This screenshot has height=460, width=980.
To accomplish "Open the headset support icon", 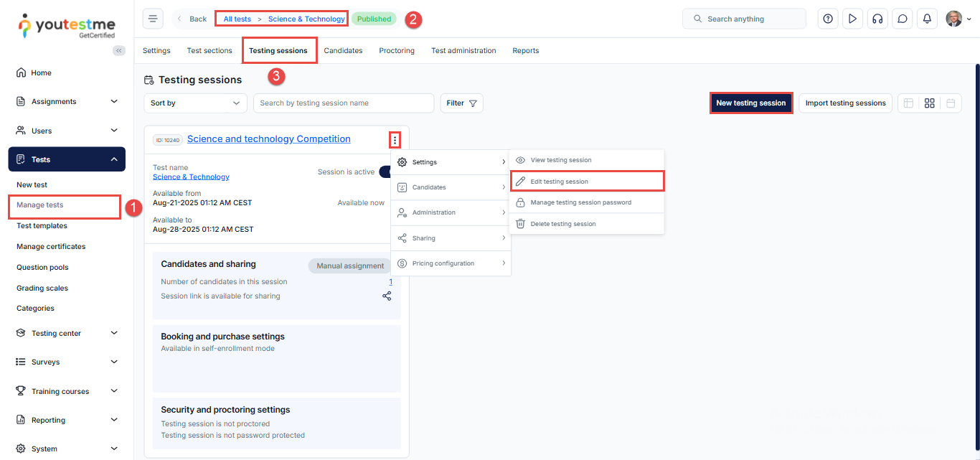I will pos(877,19).
